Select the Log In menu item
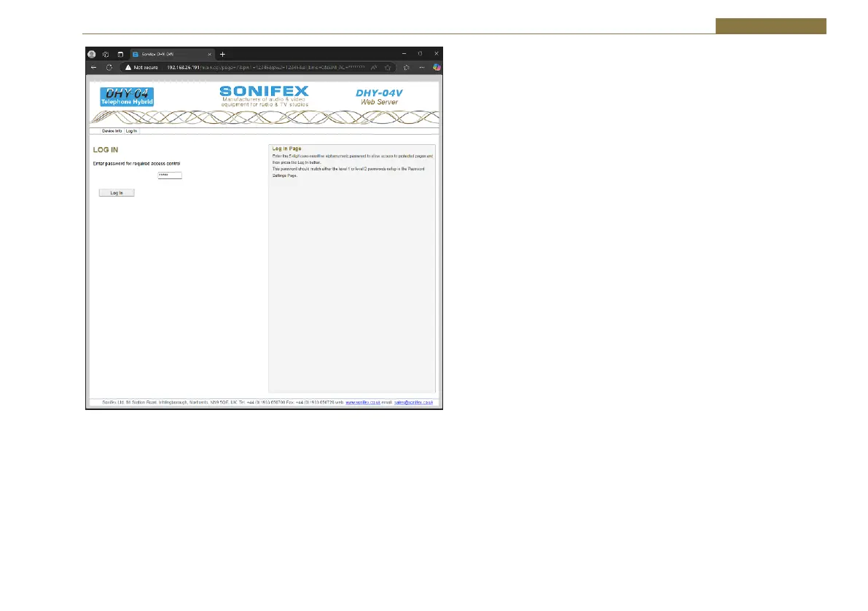 pos(131,131)
